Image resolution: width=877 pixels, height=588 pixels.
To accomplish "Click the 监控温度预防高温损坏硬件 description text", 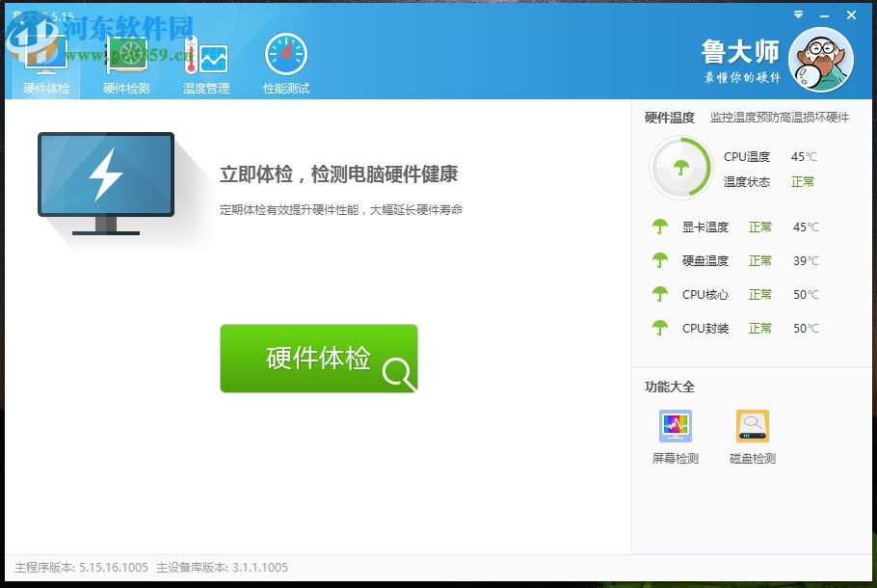I will click(780, 118).
